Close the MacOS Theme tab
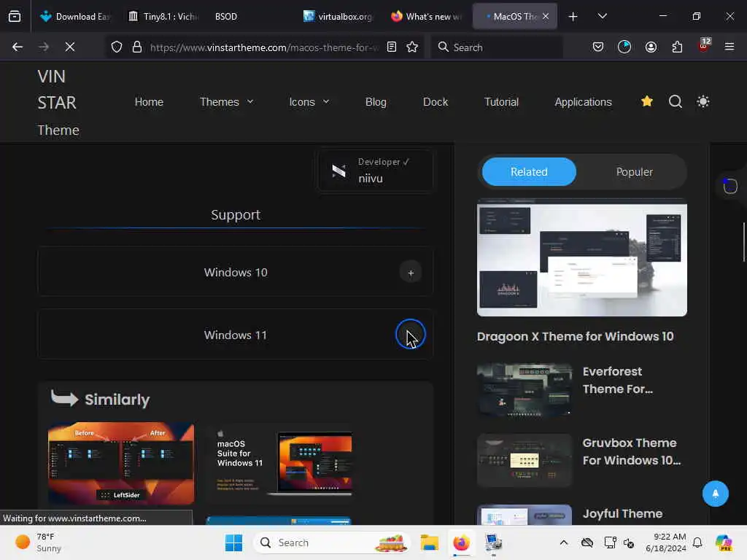This screenshot has width=747, height=560. coord(546,16)
